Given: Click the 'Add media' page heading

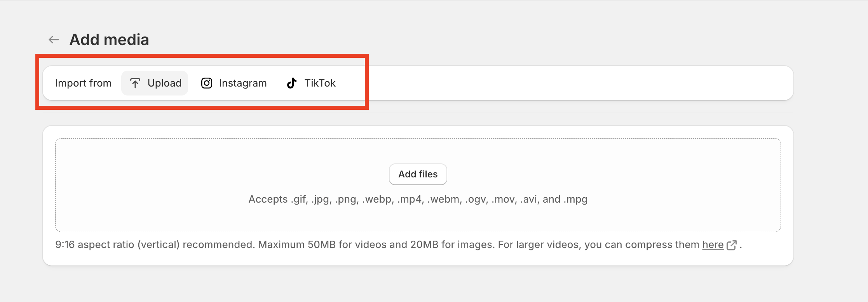Looking at the screenshot, I should 109,40.
